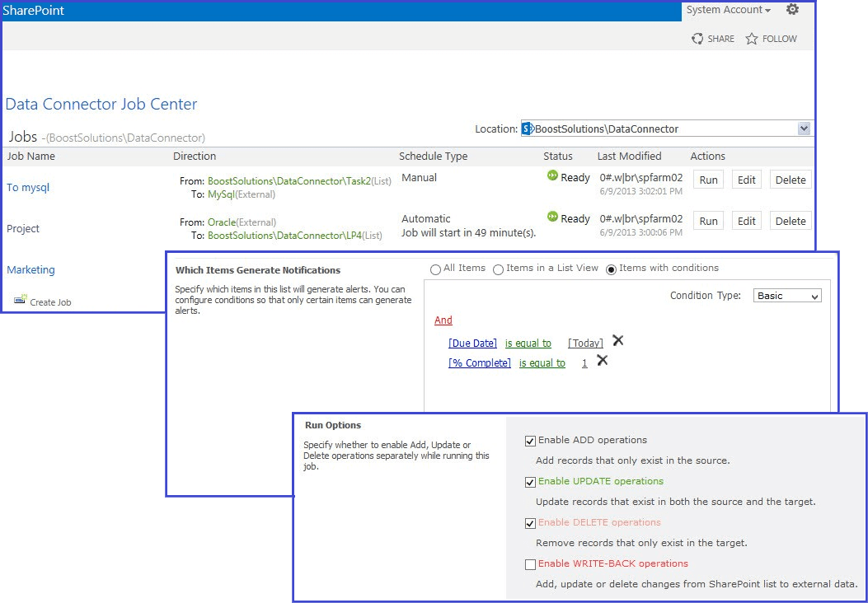Image resolution: width=868 pixels, height=603 pixels.
Task: Click Ready status icon for Project job
Action: (x=552, y=217)
